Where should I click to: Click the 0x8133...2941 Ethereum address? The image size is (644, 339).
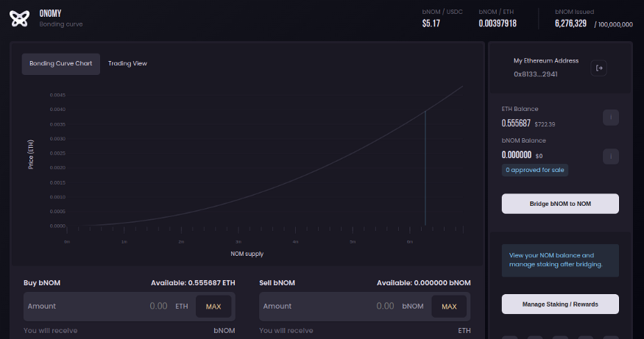coord(535,74)
